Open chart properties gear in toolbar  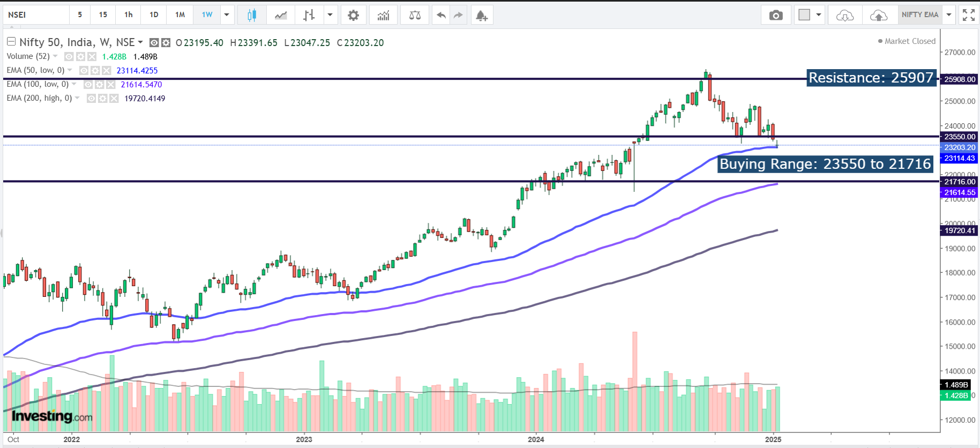pyautogui.click(x=353, y=15)
